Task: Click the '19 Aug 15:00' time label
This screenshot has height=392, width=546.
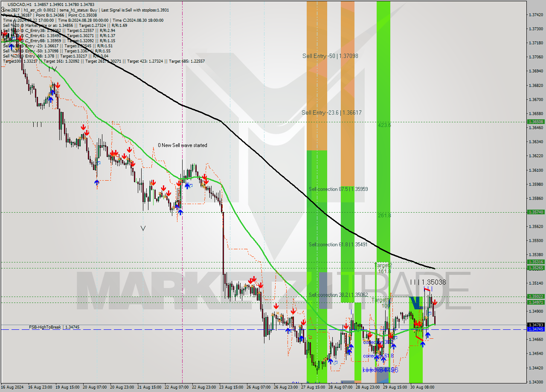Action: click(x=67, y=387)
